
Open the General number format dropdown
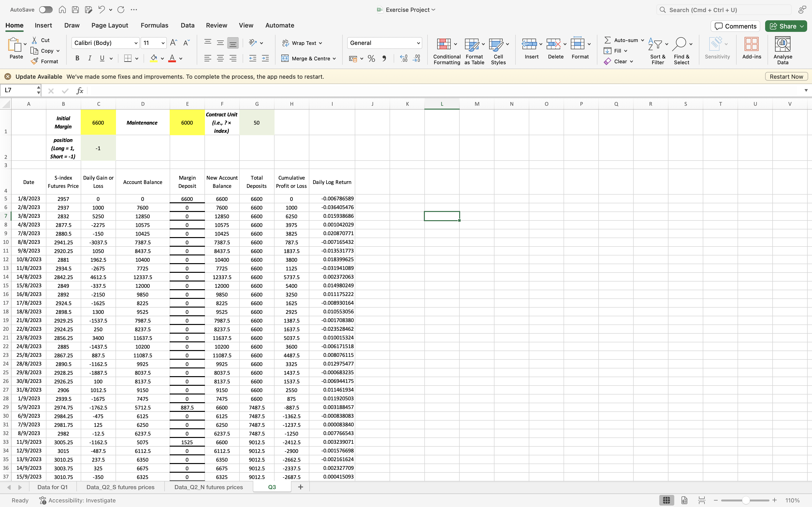pos(418,43)
